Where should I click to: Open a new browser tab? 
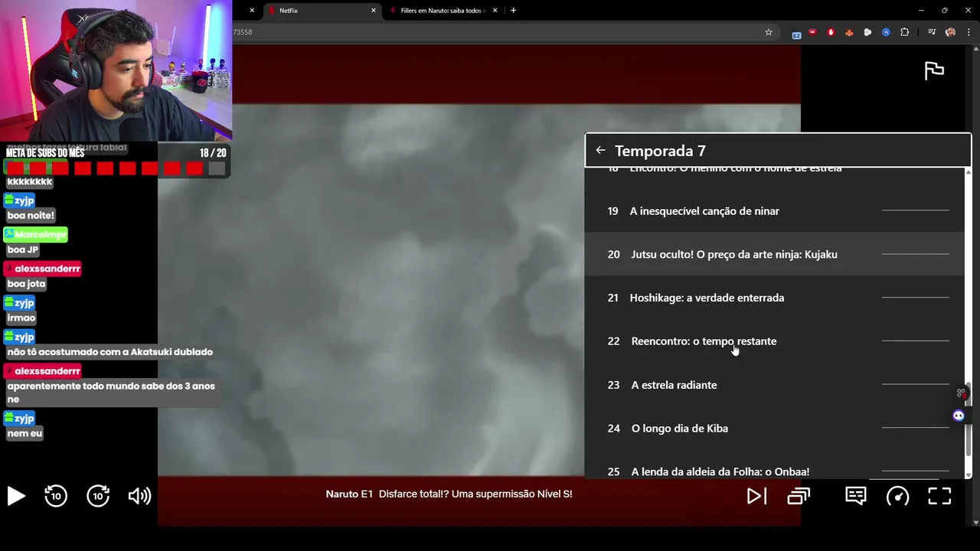coord(513,11)
